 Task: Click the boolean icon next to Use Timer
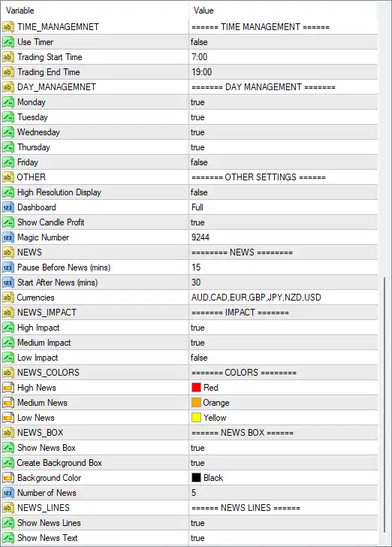coord(8,42)
